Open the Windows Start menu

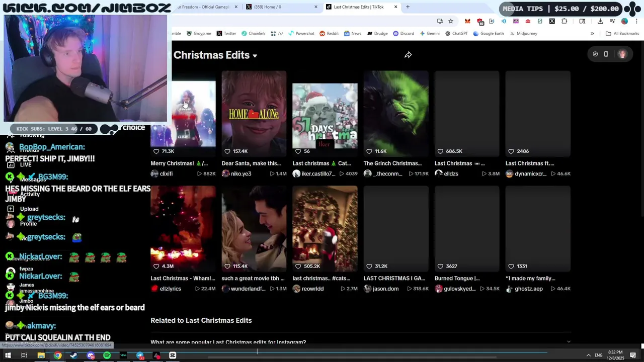(8, 355)
